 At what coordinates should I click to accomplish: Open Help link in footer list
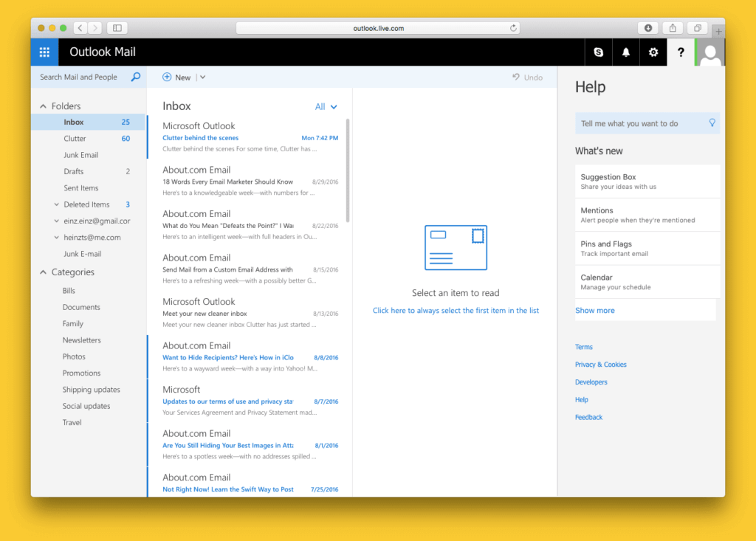click(581, 400)
